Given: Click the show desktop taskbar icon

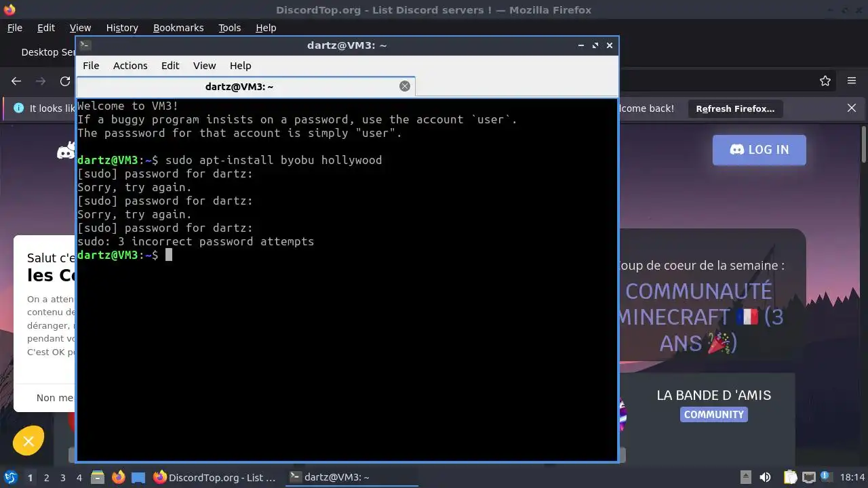Looking at the screenshot, I should [138, 478].
